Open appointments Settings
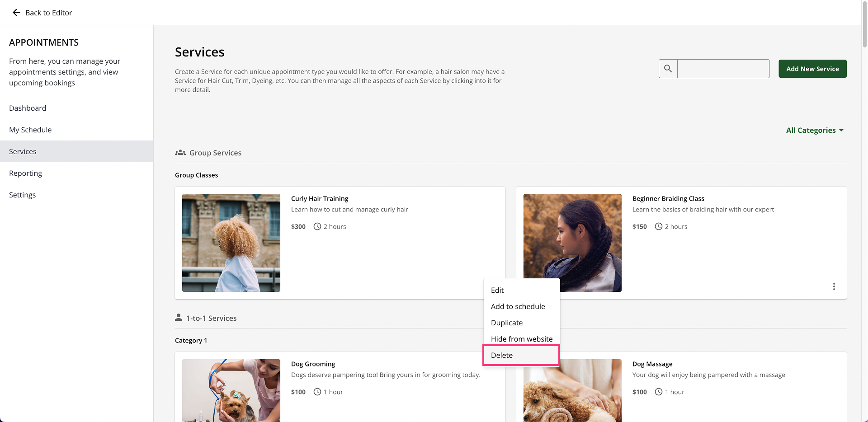This screenshot has width=868, height=422. tap(77, 195)
